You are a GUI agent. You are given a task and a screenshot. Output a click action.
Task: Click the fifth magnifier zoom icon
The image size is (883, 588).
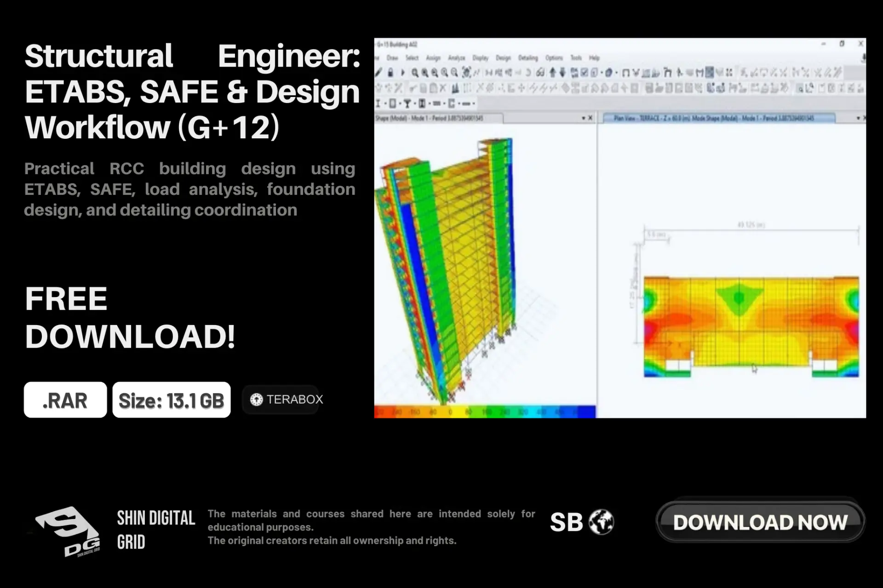pos(454,73)
